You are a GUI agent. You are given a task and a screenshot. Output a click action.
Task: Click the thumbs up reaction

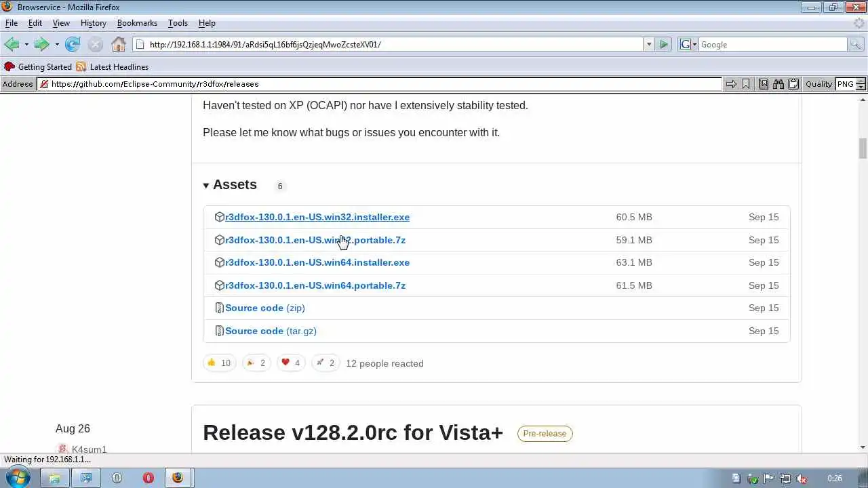pos(220,363)
